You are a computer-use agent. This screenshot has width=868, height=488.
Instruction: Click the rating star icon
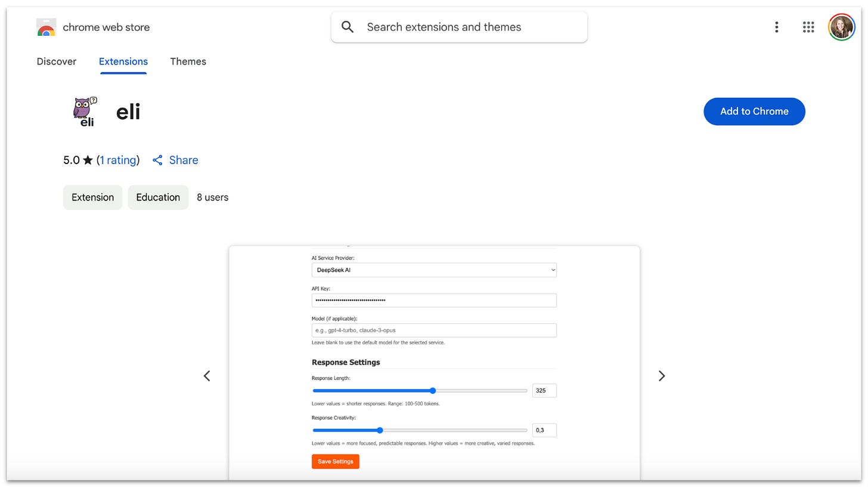click(88, 160)
